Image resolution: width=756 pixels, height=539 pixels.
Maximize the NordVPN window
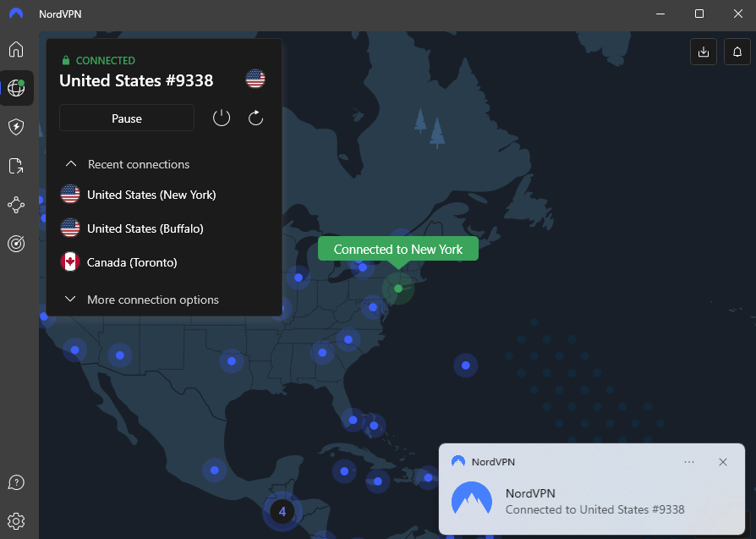(x=699, y=14)
